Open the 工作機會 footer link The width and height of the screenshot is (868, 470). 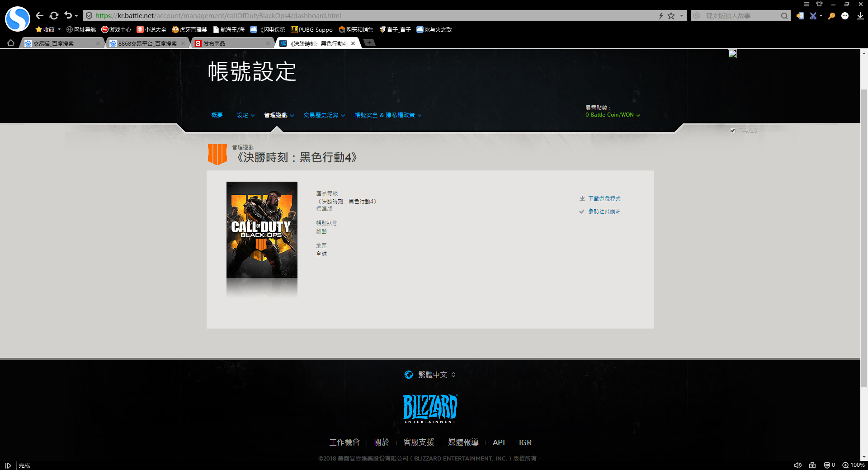tap(344, 442)
